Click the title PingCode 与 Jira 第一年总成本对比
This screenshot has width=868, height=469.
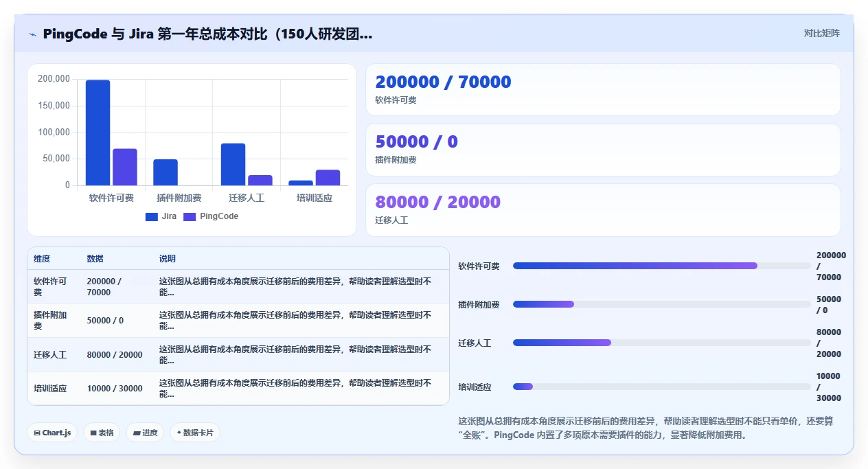point(207,34)
